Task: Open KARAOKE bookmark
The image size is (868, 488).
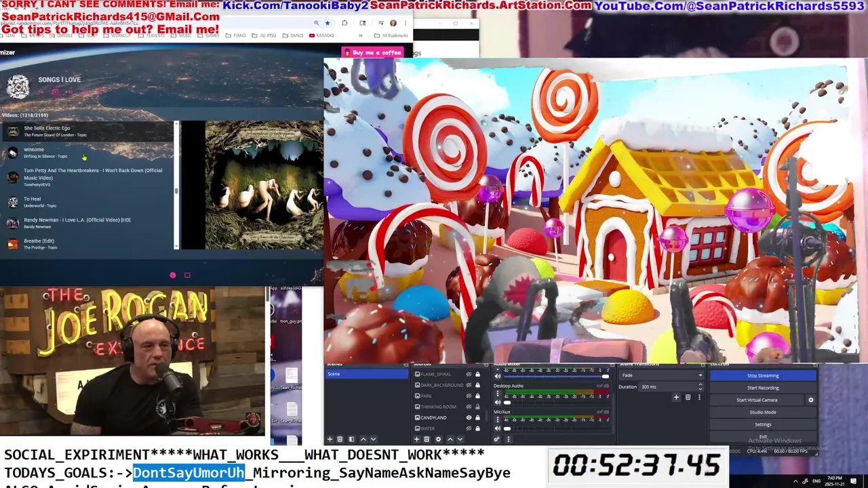Action: 321,35
